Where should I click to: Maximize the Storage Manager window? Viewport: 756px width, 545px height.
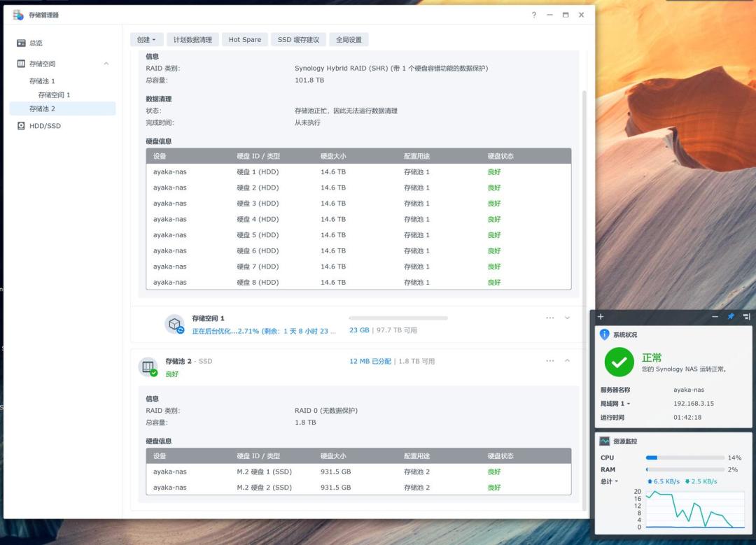click(x=566, y=15)
